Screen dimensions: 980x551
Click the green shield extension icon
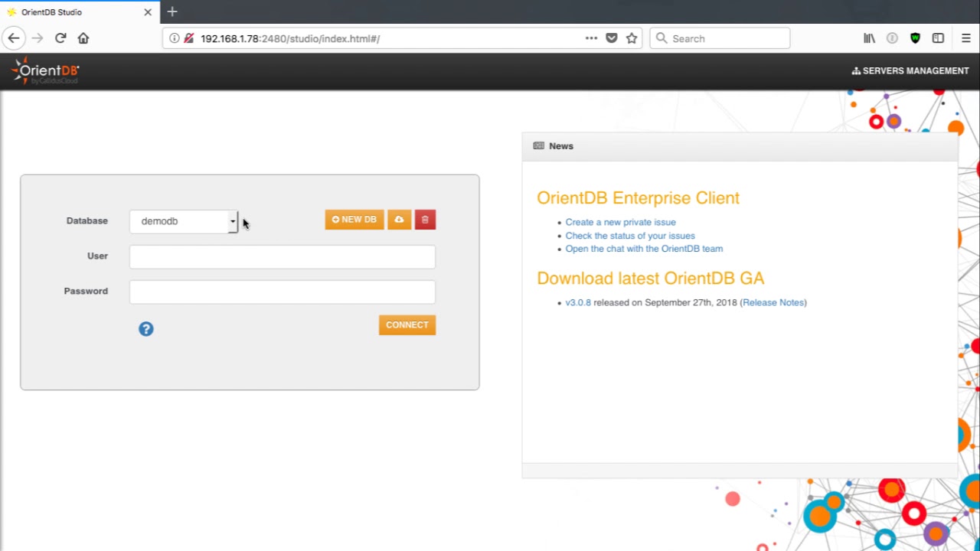pos(915,38)
